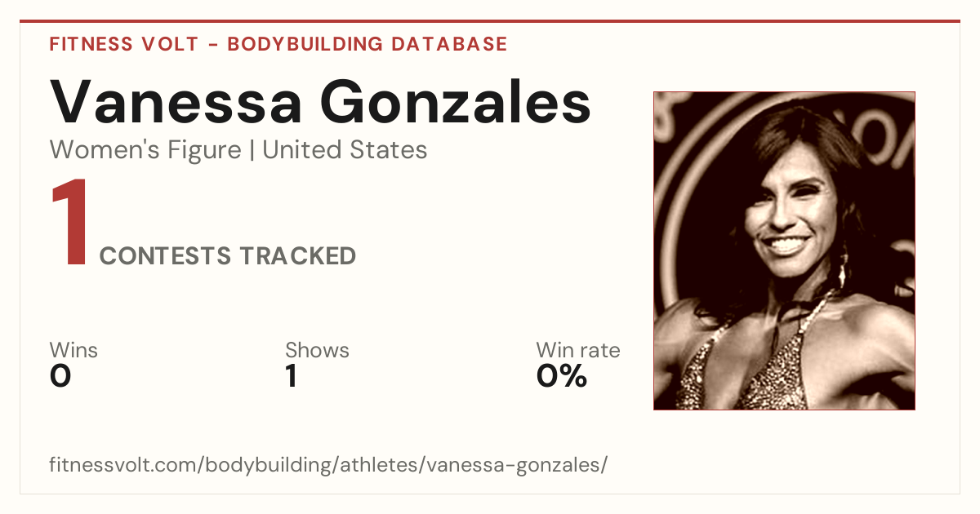This screenshot has height=514, width=980.
Task: Click the 0% win rate value
Action: (x=562, y=376)
